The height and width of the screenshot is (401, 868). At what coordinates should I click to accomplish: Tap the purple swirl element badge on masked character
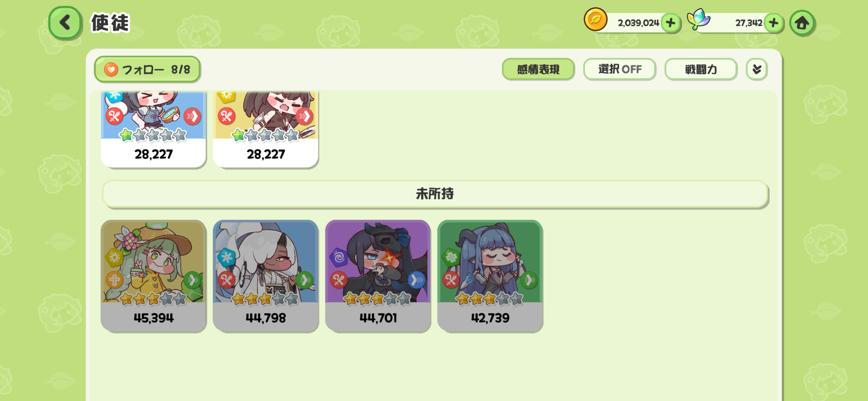(x=339, y=257)
